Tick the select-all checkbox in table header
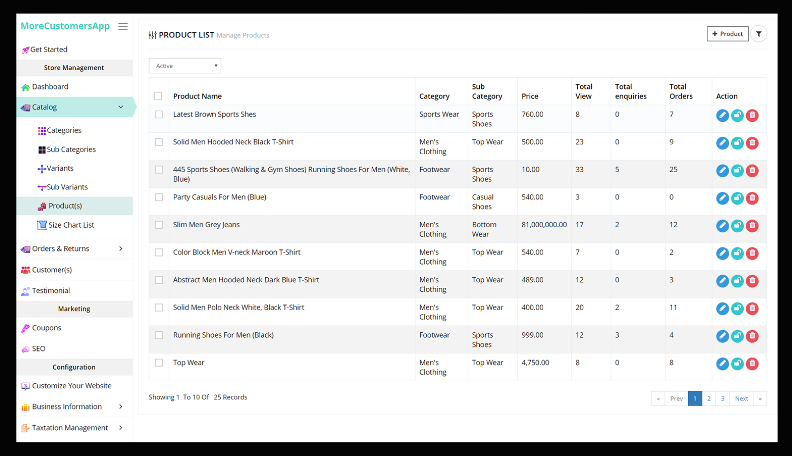Image resolution: width=792 pixels, height=456 pixels. 158,96
